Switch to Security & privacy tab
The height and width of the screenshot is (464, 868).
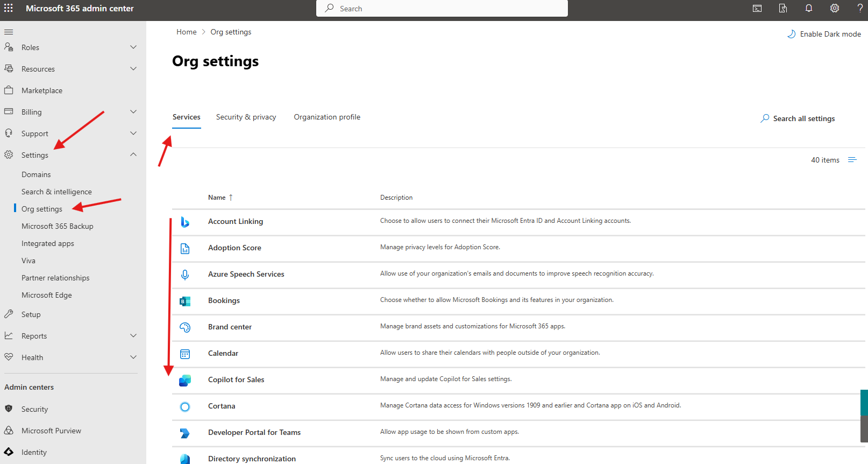click(x=246, y=117)
